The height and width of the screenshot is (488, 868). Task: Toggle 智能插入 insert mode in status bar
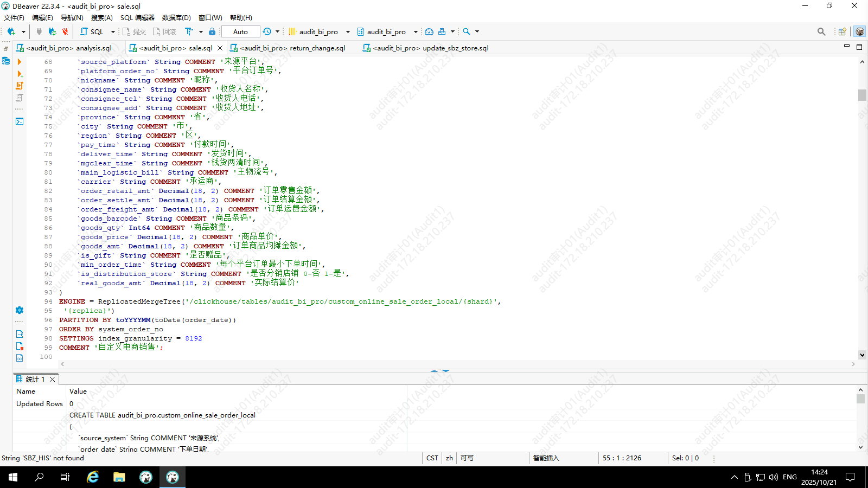[546, 458]
